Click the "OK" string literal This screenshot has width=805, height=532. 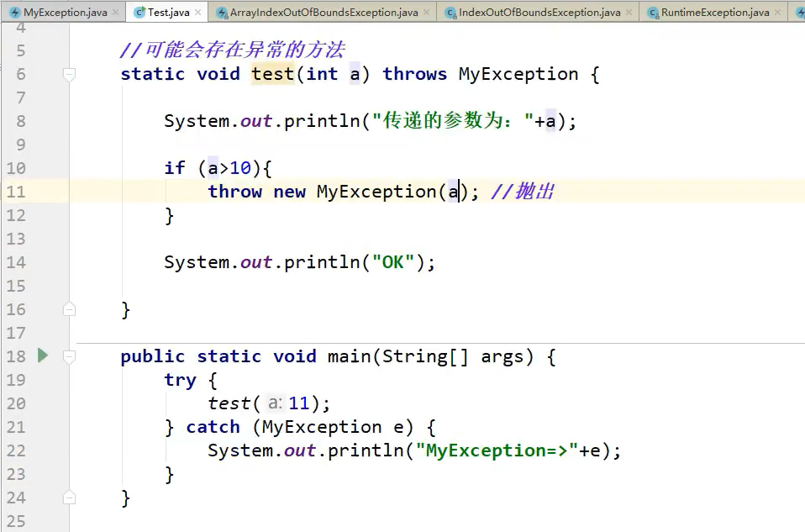pyautogui.click(x=392, y=262)
